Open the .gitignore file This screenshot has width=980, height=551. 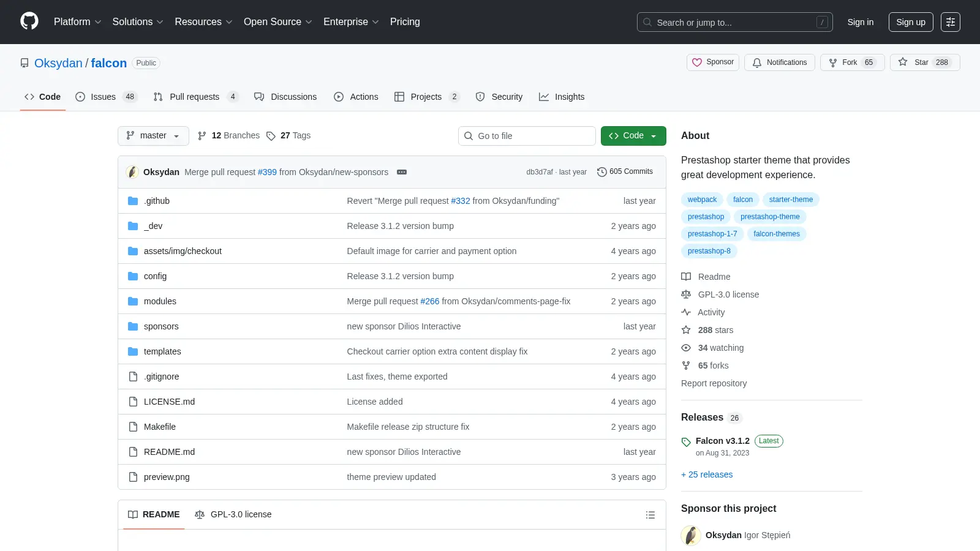(162, 377)
